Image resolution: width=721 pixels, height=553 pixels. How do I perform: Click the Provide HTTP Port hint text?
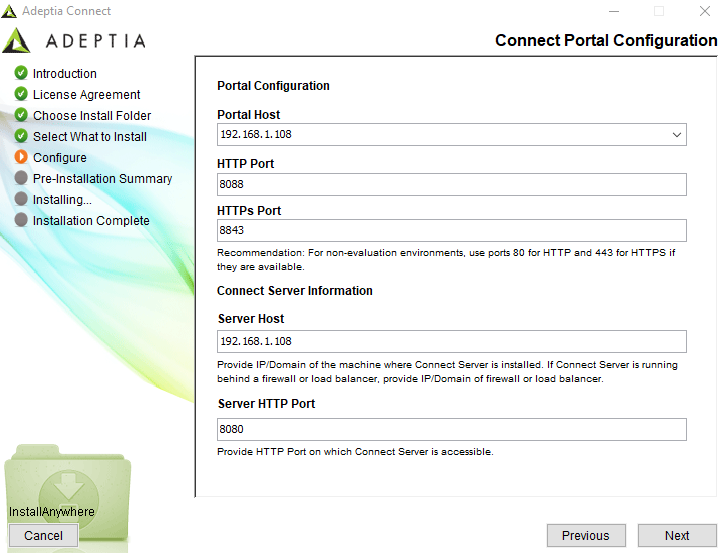pos(355,452)
